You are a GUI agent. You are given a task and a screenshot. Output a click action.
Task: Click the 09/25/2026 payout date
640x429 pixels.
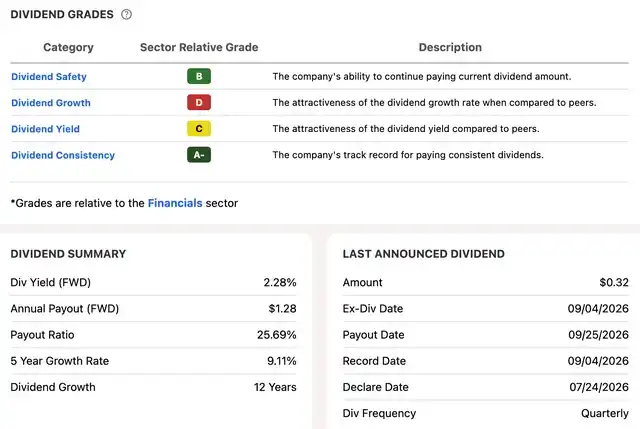tap(599, 335)
